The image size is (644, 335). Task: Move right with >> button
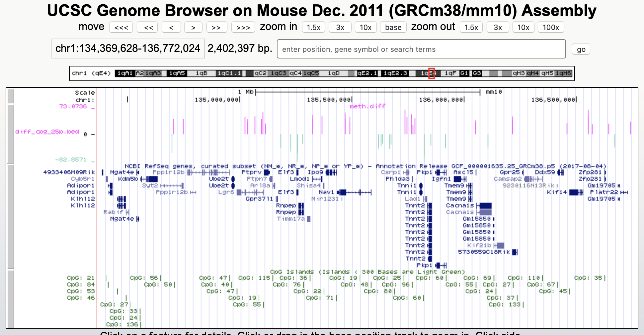click(x=217, y=27)
